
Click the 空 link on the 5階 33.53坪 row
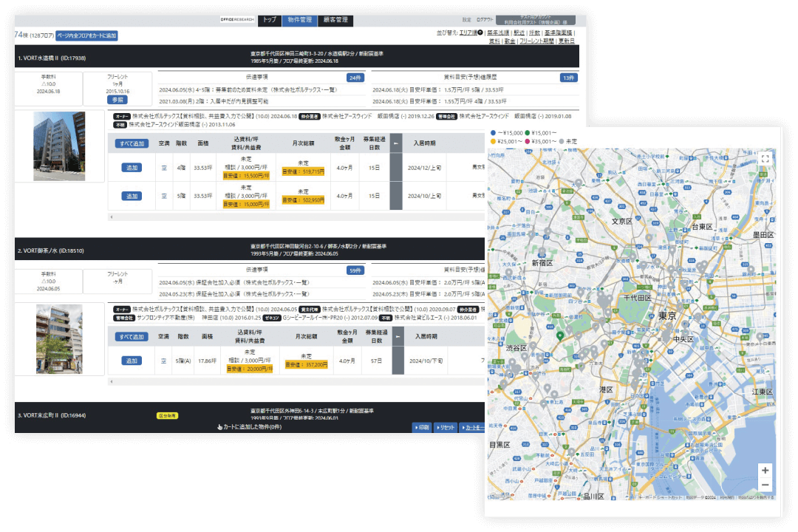[x=164, y=196]
